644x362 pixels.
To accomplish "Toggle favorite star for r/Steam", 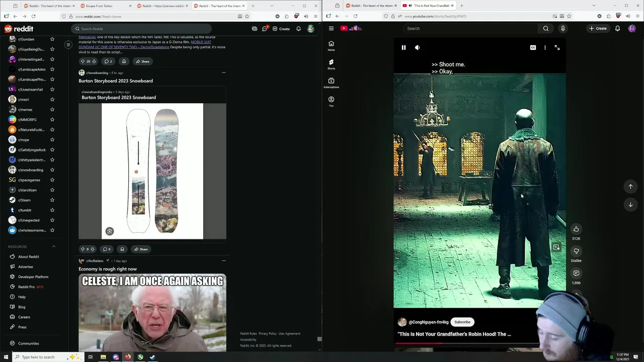I will [52, 200].
